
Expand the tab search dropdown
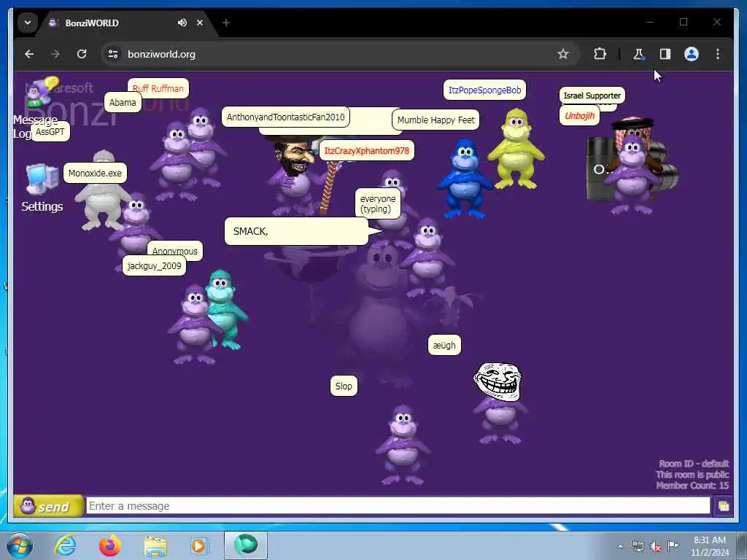coord(28,23)
